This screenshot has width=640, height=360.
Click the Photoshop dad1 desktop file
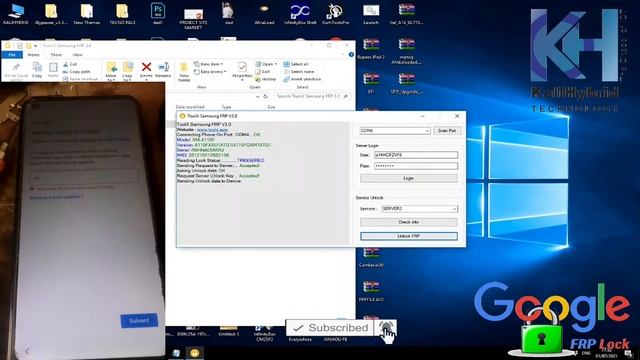tap(158, 14)
